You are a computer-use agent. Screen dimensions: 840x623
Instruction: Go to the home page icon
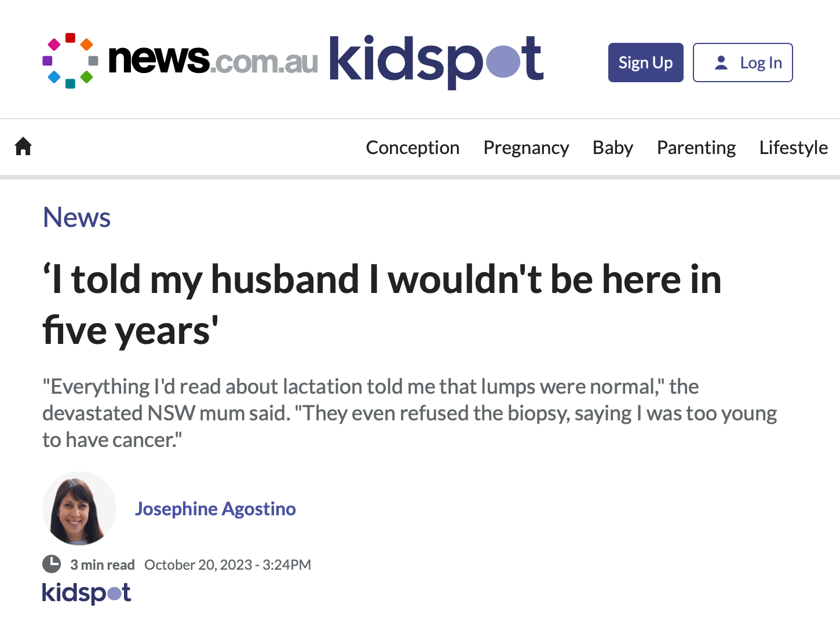point(23,146)
